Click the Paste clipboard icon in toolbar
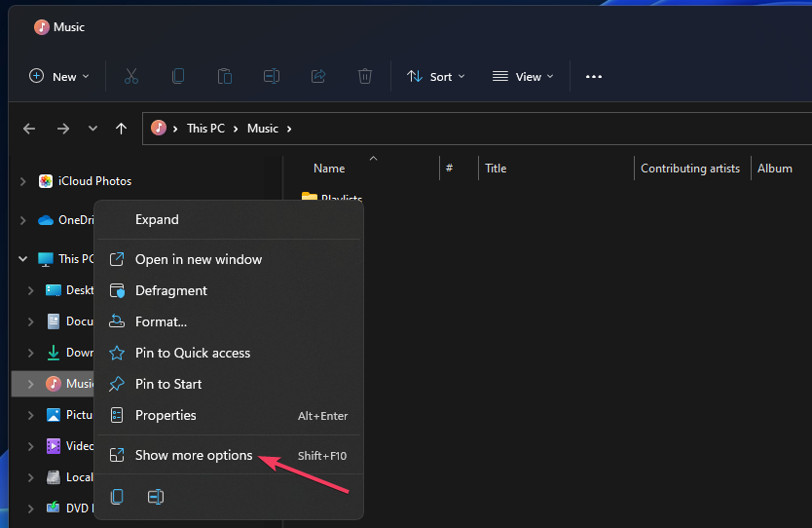The height and width of the screenshot is (528, 812). pos(225,76)
